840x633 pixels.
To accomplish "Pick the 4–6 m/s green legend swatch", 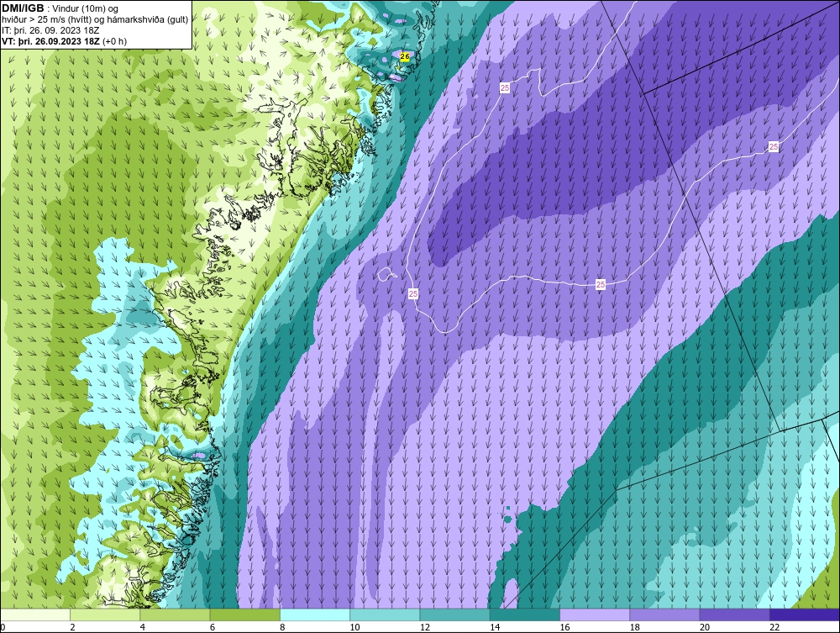I will click(175, 615).
